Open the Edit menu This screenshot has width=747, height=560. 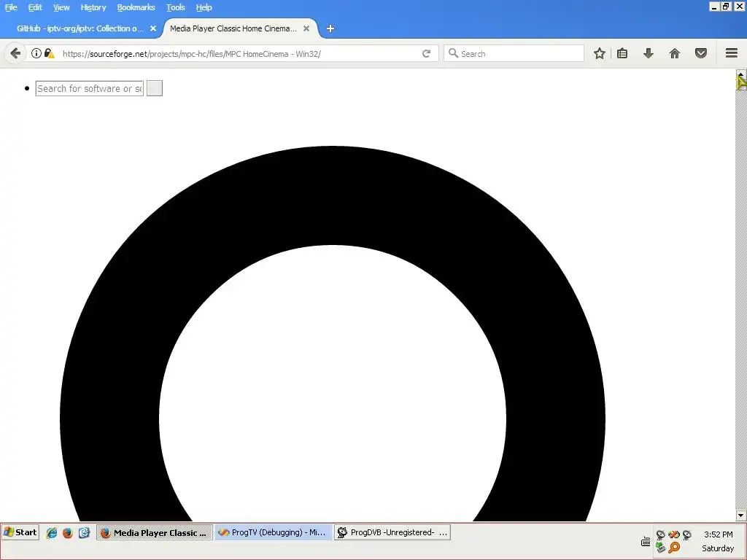[x=35, y=7]
